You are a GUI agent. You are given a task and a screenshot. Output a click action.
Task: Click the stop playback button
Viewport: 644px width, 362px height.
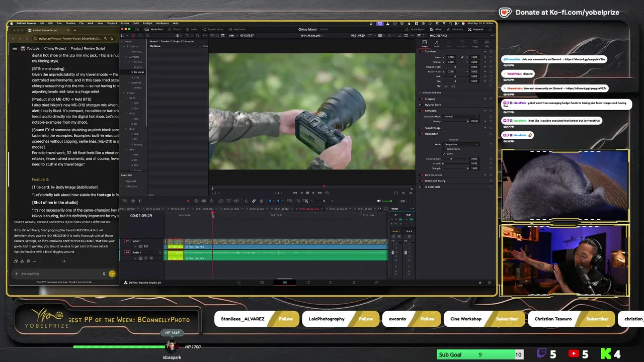[x=307, y=193]
